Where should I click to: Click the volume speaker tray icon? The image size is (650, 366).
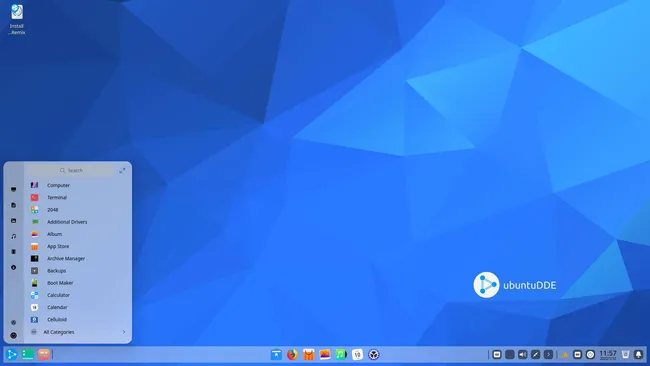[x=522, y=354]
